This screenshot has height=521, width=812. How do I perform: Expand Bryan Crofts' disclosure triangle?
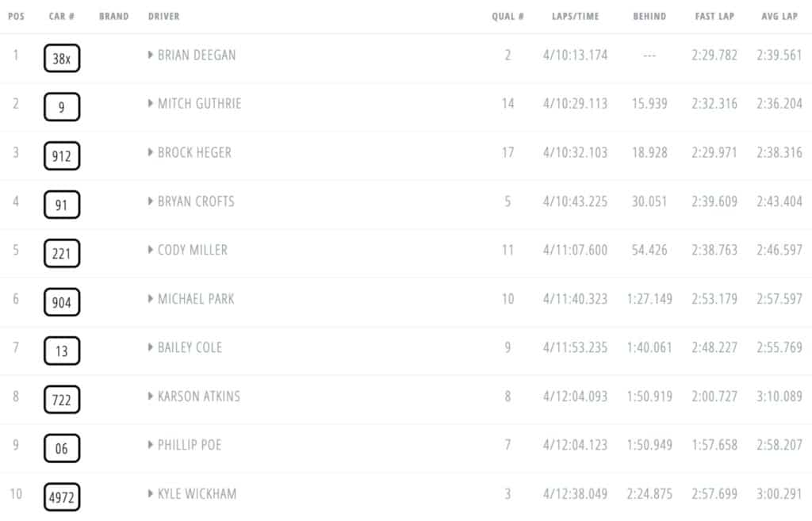point(150,201)
